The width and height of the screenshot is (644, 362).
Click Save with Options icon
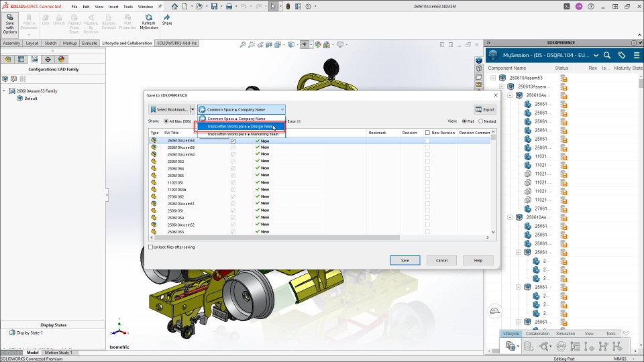pos(10,24)
